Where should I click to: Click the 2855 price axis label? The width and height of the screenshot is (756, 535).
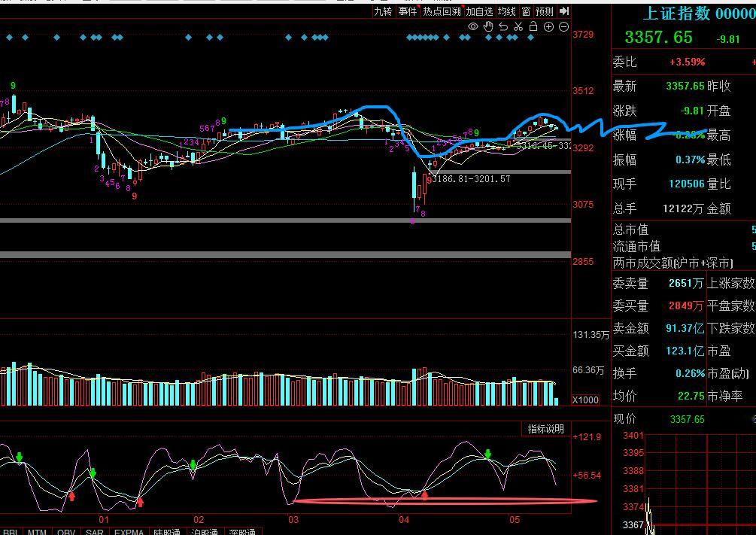(x=583, y=261)
